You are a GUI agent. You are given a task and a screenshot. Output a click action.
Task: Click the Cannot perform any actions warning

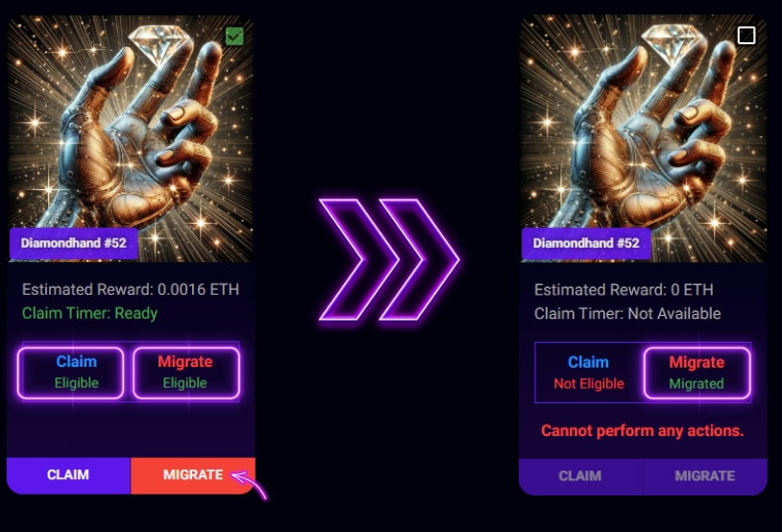(643, 431)
